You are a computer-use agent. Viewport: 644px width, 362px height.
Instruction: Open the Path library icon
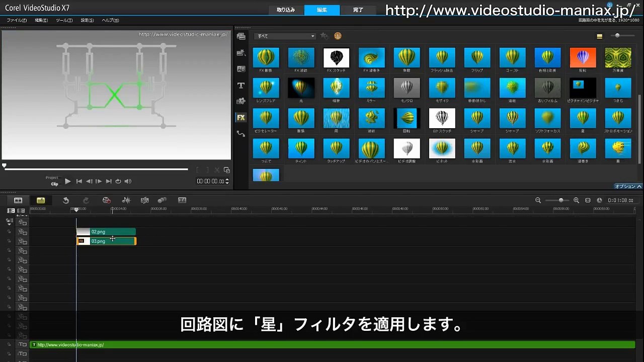coord(241,134)
